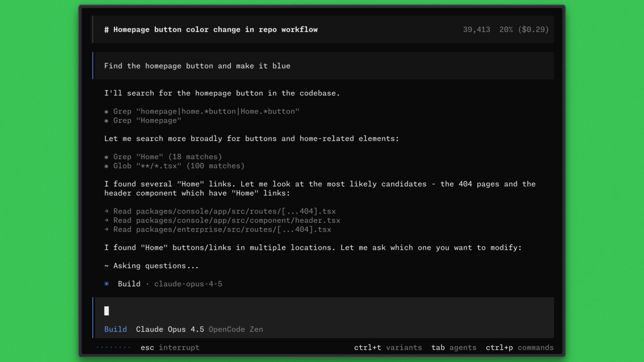Click the tilde icon before Asking questions
Image resolution: width=644 pixels, height=362 pixels.
point(106,266)
